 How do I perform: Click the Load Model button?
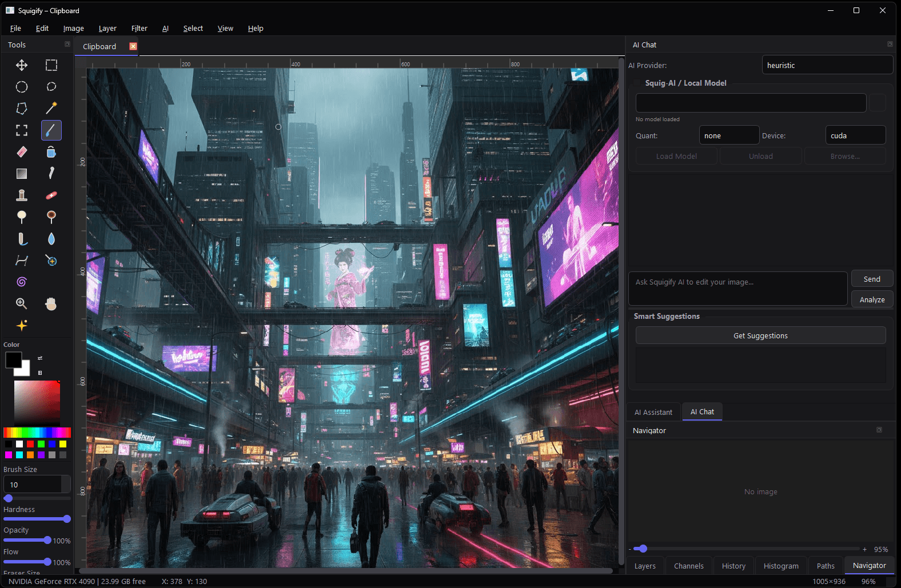(x=676, y=156)
